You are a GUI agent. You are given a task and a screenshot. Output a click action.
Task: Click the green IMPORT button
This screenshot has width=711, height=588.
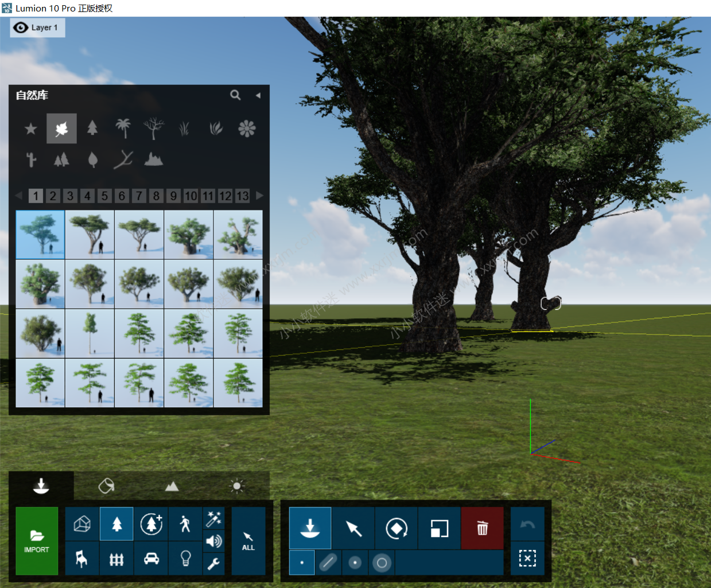point(37,540)
